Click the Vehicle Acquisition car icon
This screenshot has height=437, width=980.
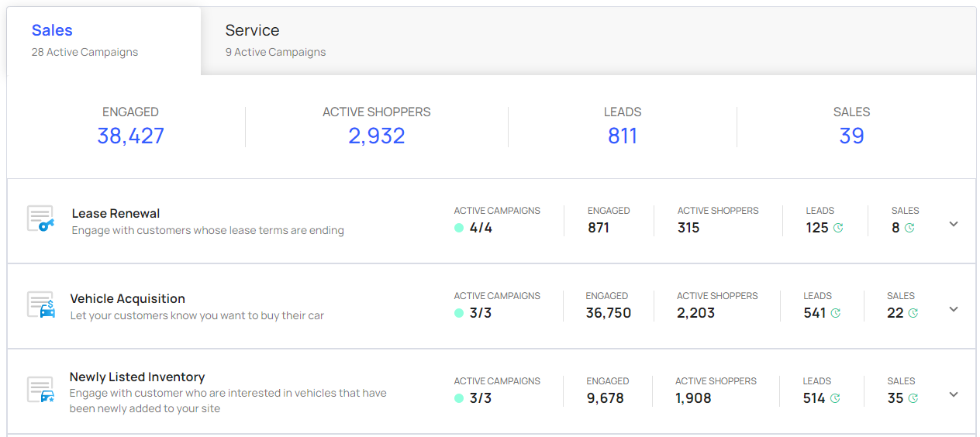point(40,305)
